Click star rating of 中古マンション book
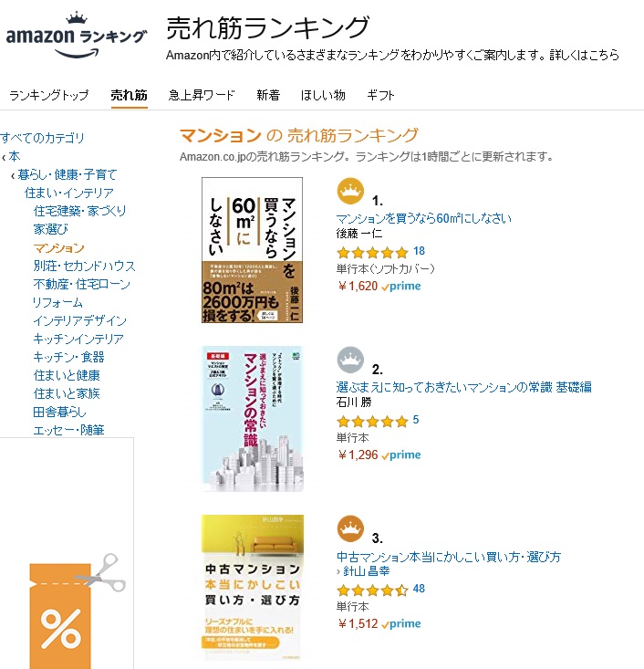Viewport: 644px width, 669px height. 372,590
